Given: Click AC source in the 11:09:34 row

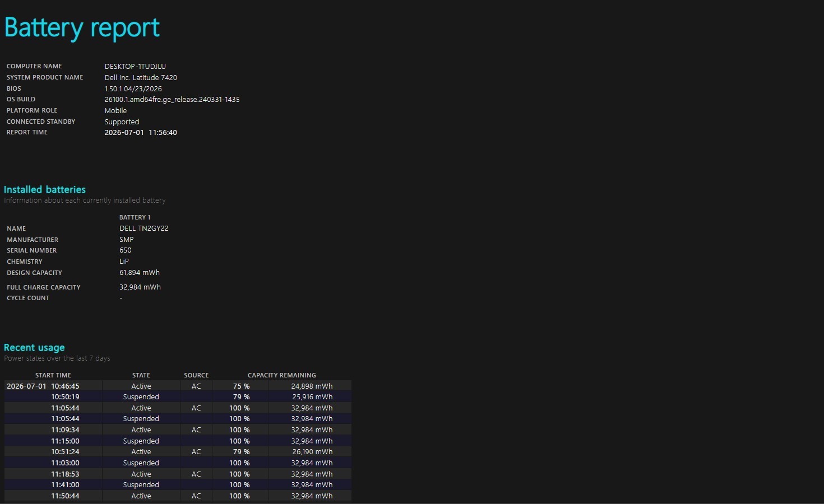Looking at the screenshot, I should pos(196,430).
